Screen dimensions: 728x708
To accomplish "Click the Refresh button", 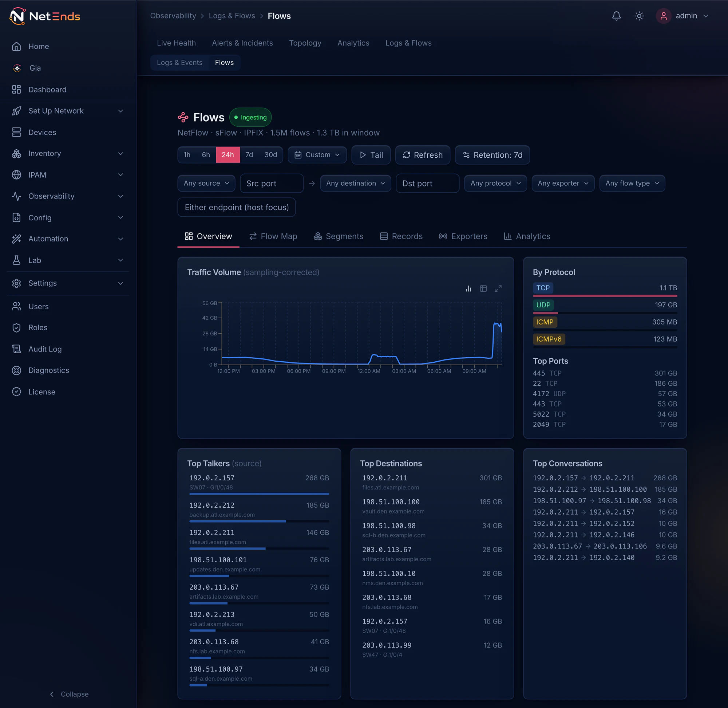I will click(423, 155).
